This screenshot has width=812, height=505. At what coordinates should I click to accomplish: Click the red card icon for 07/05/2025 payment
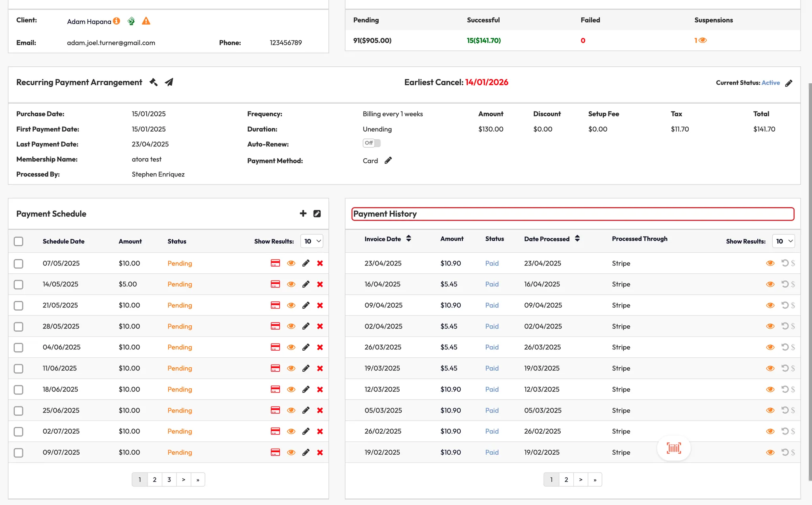(x=275, y=263)
